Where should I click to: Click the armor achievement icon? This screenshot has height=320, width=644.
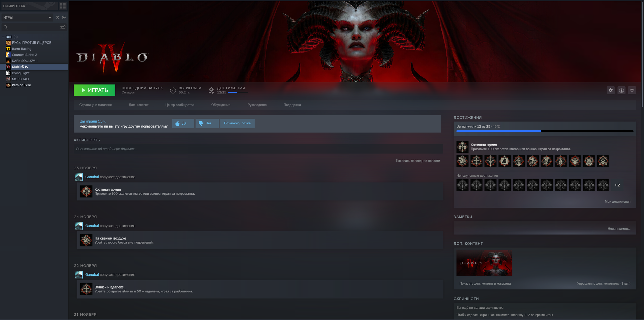coord(547,161)
